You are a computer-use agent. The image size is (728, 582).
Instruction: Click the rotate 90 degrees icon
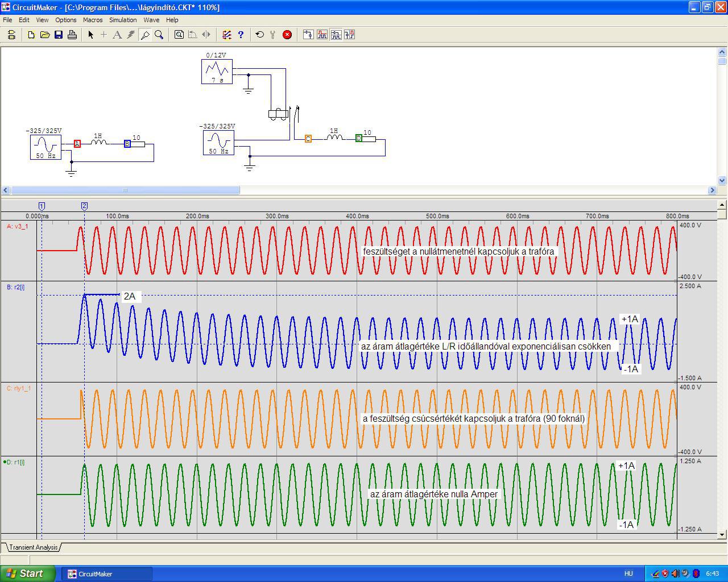pos(193,35)
